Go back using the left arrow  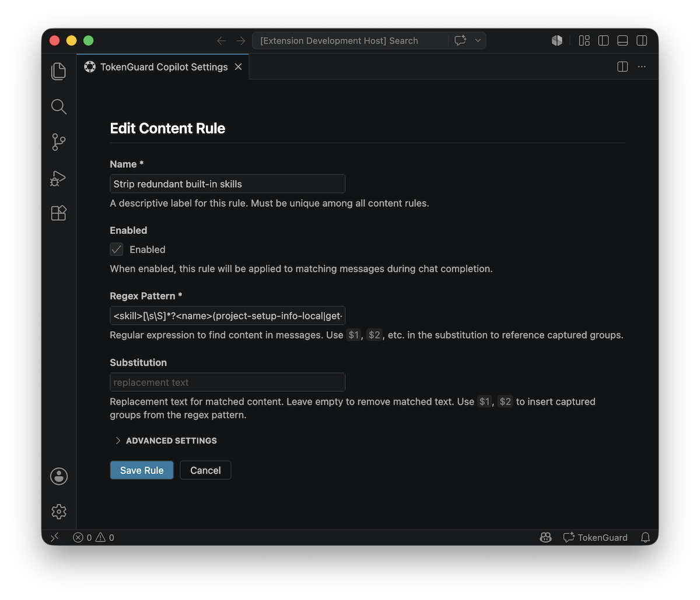tap(222, 41)
